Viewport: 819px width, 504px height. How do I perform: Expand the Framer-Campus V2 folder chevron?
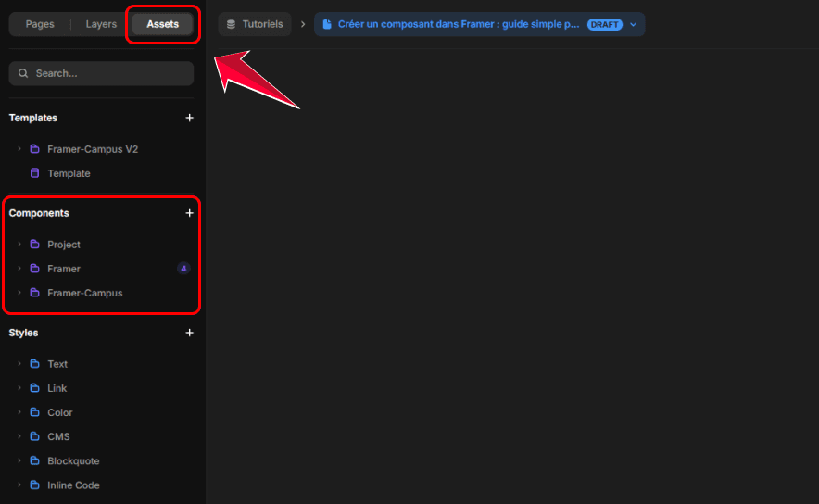pos(19,149)
